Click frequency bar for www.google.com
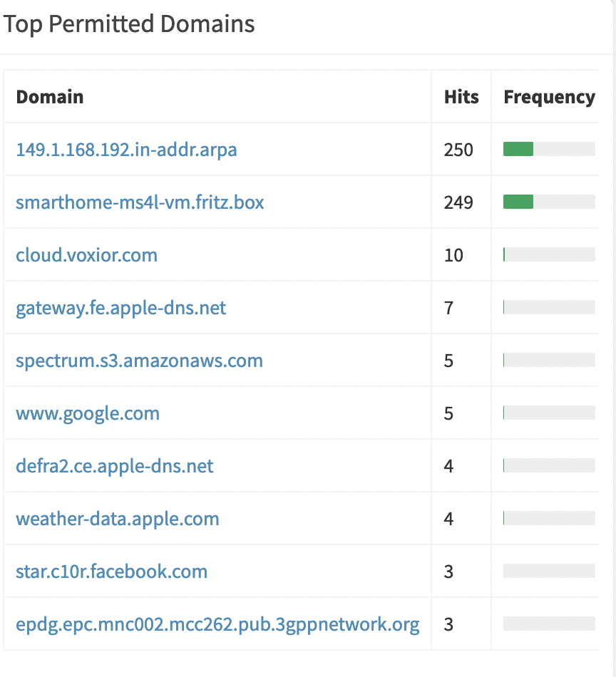Image resolution: width=616 pixels, height=677 pixels. [x=549, y=413]
